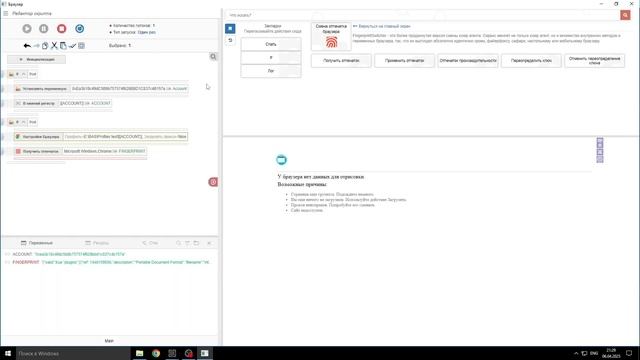Click the red round button at panel edge
This screenshot has height=360, width=640.
213,182
